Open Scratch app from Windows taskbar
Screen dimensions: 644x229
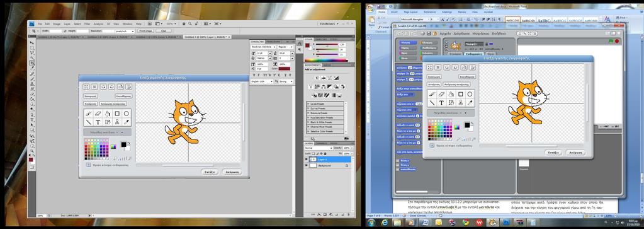pos(492,223)
